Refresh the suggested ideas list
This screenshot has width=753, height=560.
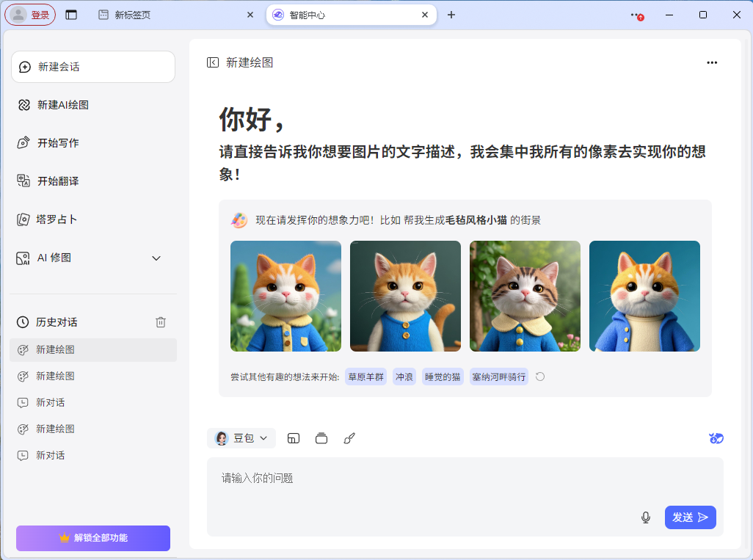[540, 377]
